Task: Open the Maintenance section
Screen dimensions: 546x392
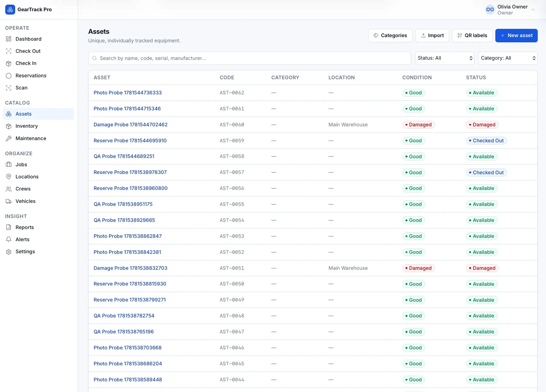Action: click(x=38, y=138)
